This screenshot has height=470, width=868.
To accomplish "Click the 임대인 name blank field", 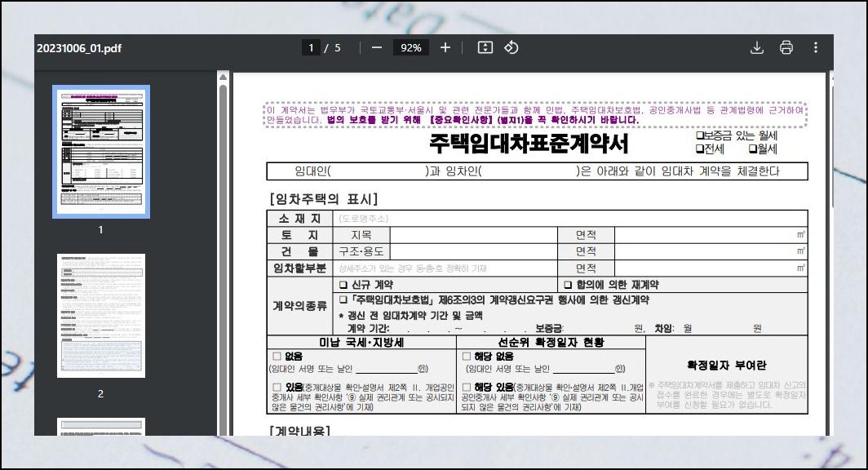I will (x=378, y=171).
